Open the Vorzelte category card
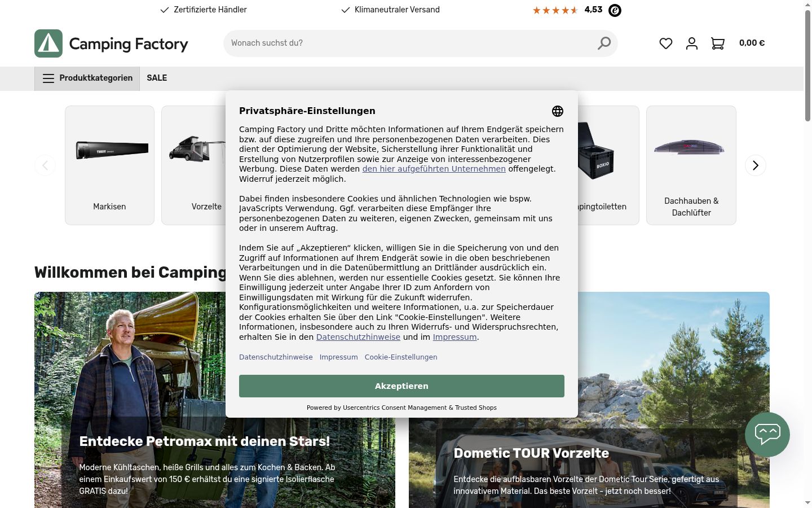This screenshot has height=508, width=812. point(194,165)
